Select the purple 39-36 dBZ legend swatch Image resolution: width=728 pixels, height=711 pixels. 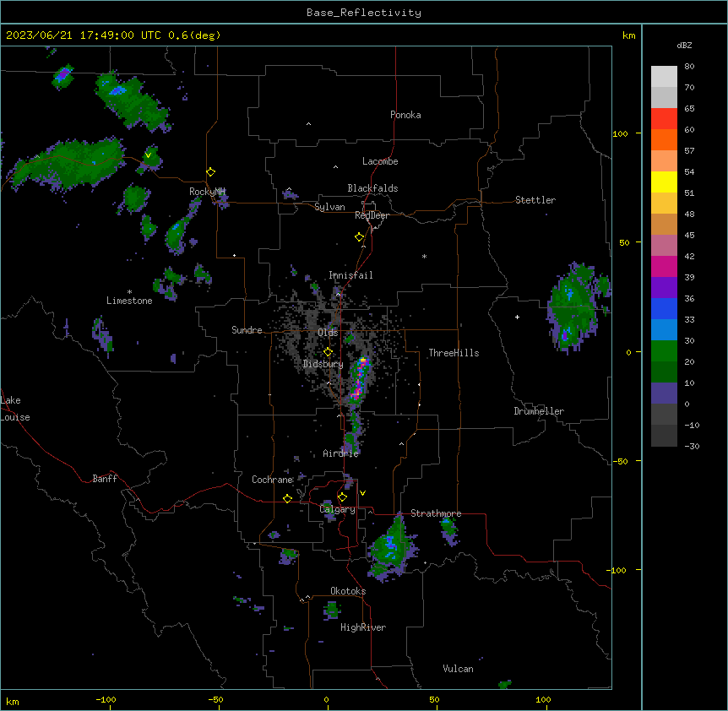664,288
